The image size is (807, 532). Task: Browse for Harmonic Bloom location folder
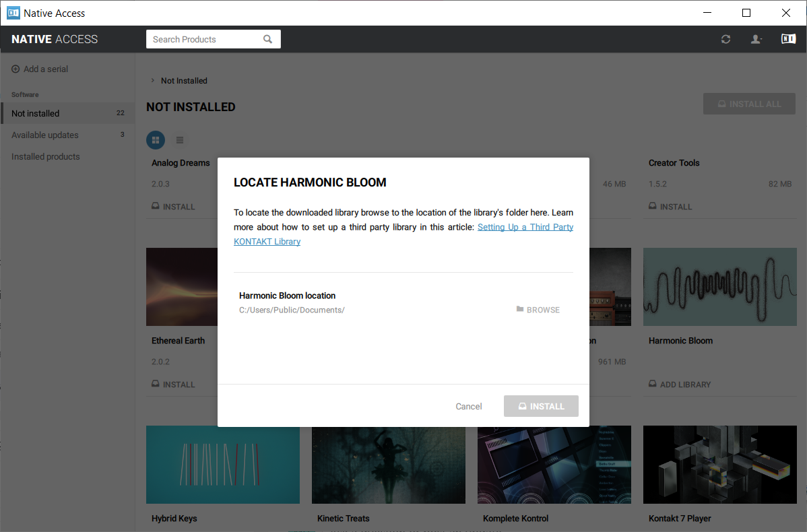coord(538,310)
